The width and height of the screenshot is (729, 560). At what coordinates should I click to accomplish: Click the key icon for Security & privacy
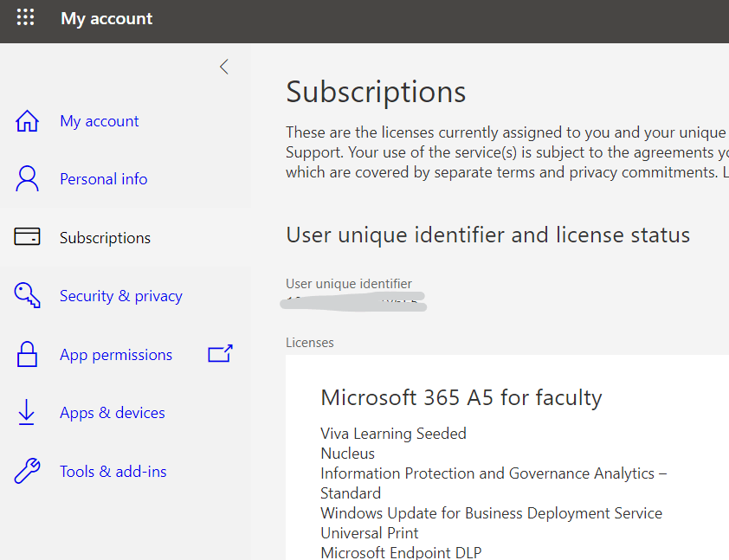(27, 295)
